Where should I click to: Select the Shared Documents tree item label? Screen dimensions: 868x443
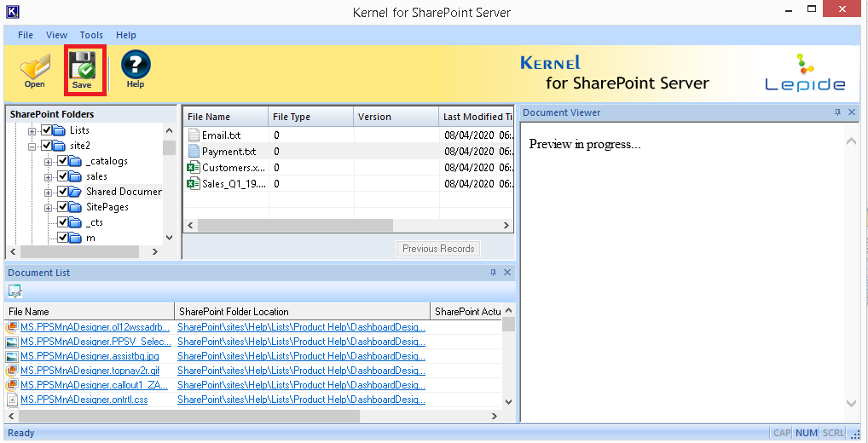pyautogui.click(x=124, y=192)
